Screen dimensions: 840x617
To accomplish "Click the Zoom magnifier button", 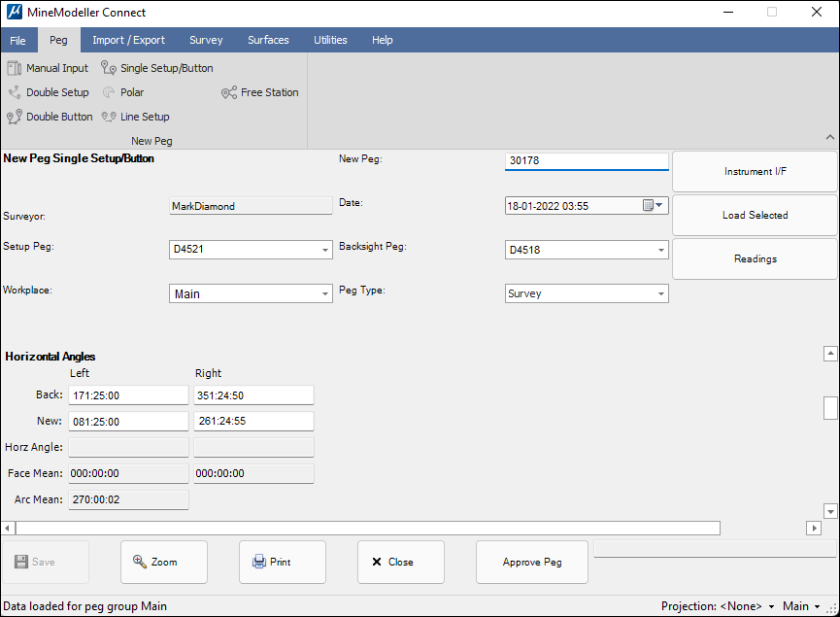I will (x=163, y=562).
